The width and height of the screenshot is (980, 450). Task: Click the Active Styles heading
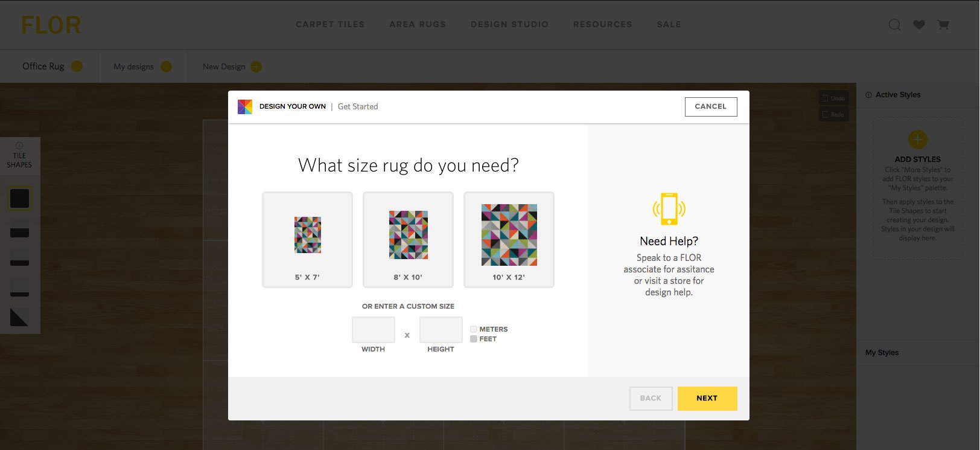898,95
